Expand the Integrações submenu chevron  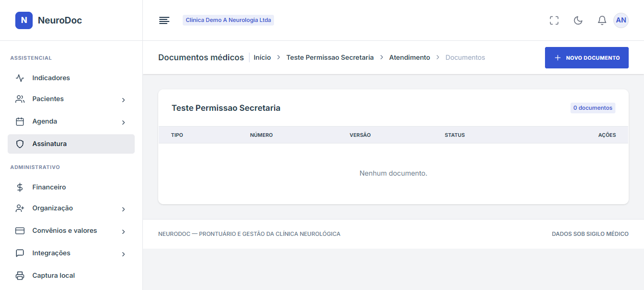pos(123,254)
